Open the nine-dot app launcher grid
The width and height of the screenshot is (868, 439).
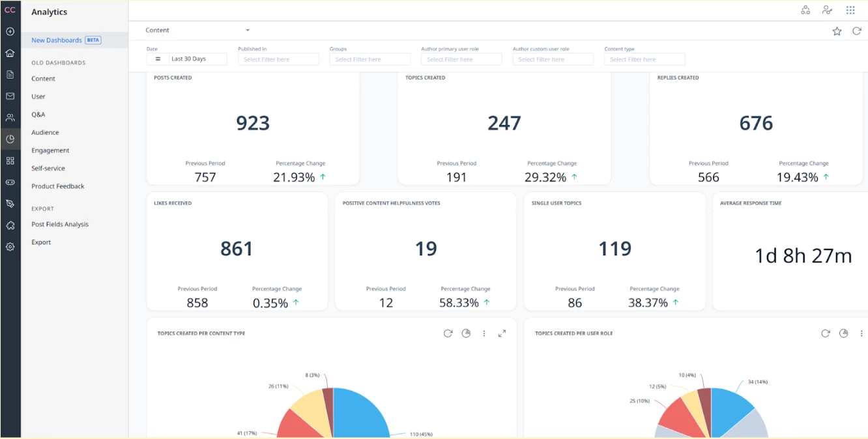coord(850,10)
